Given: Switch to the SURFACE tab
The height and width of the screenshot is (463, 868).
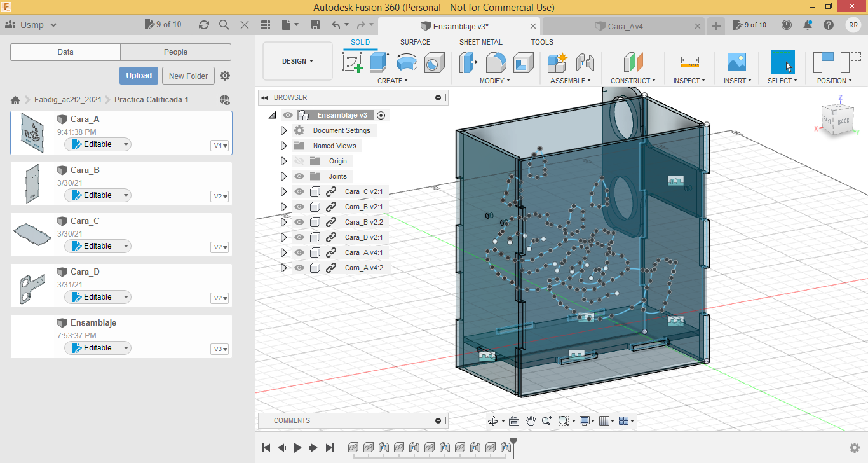Looking at the screenshot, I should tap(415, 42).
